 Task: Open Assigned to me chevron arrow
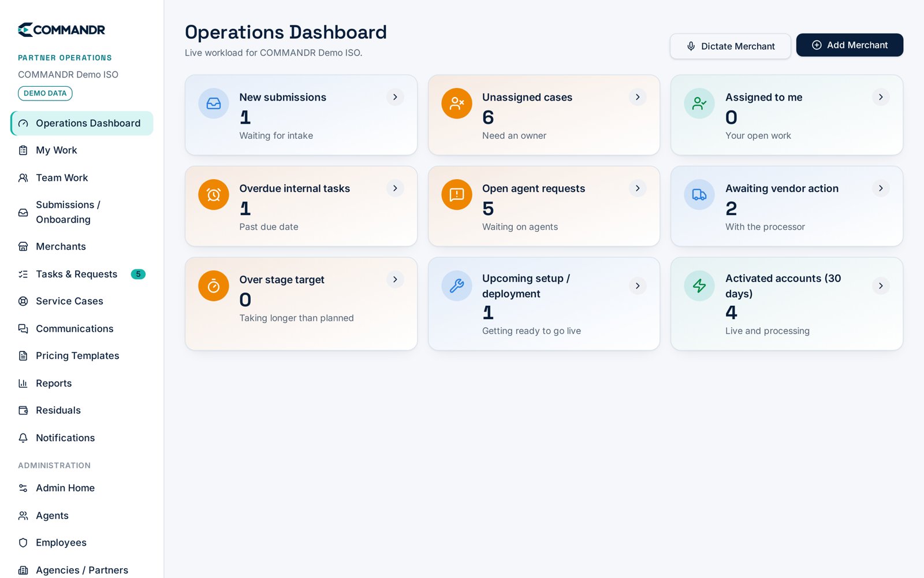[881, 97]
